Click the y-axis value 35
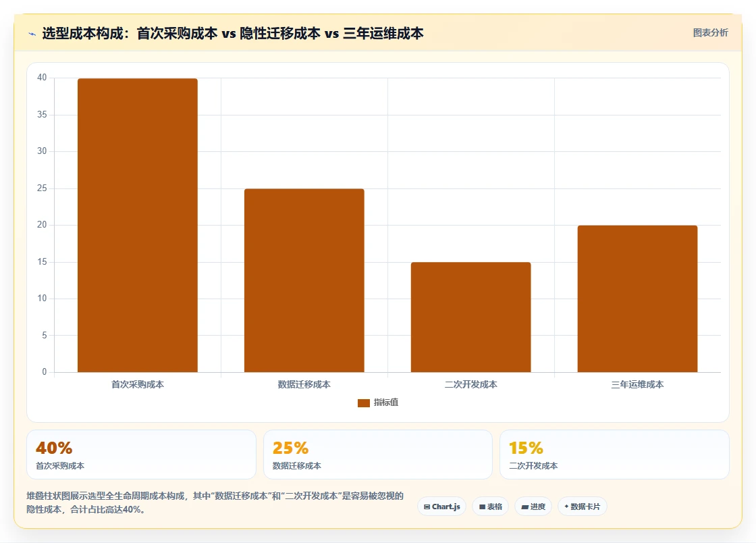The image size is (756, 543). tap(42, 114)
